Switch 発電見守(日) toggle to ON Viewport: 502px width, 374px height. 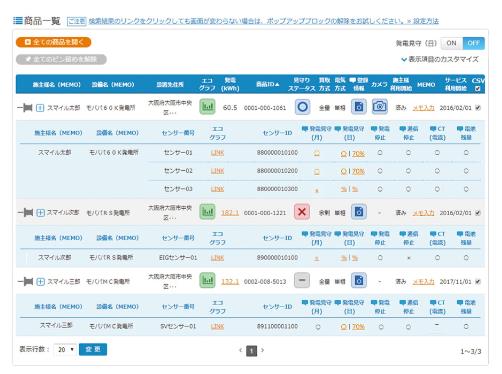click(x=451, y=43)
